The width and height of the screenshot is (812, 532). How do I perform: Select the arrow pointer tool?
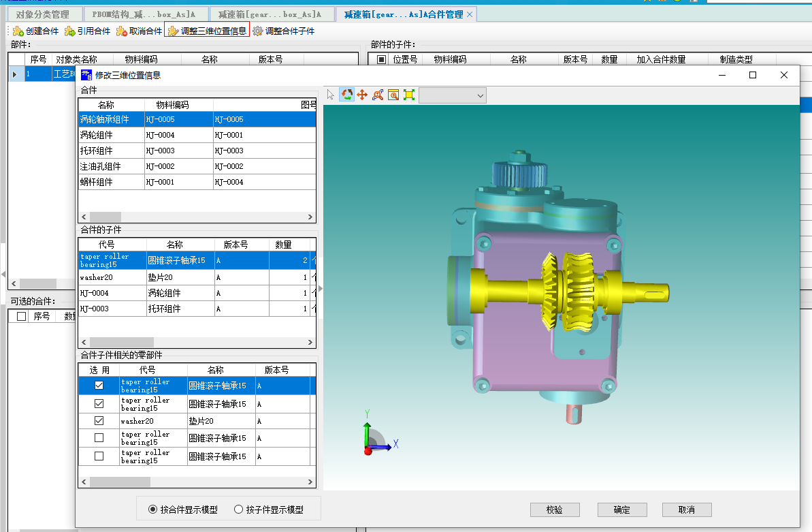coord(331,95)
